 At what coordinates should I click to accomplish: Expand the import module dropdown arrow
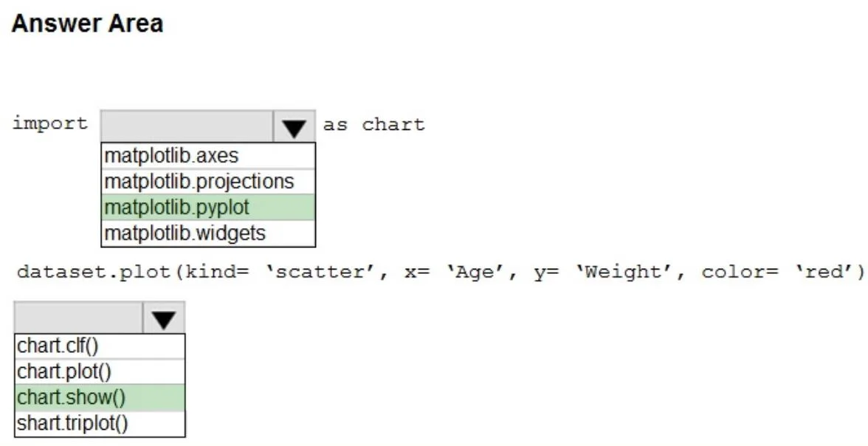[294, 127]
